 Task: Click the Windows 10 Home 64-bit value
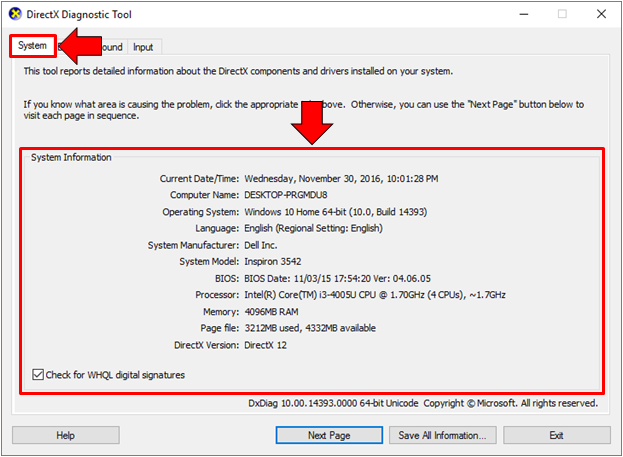coord(335,212)
